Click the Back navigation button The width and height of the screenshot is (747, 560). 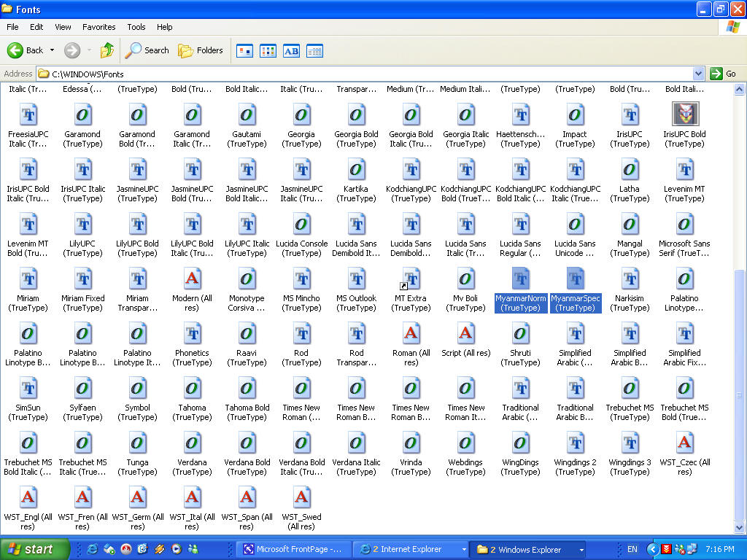pos(25,50)
